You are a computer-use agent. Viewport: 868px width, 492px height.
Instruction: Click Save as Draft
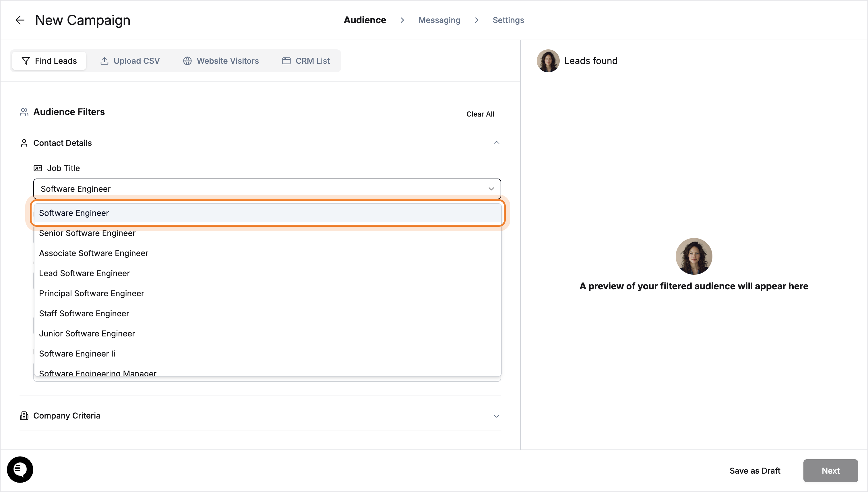pos(755,471)
